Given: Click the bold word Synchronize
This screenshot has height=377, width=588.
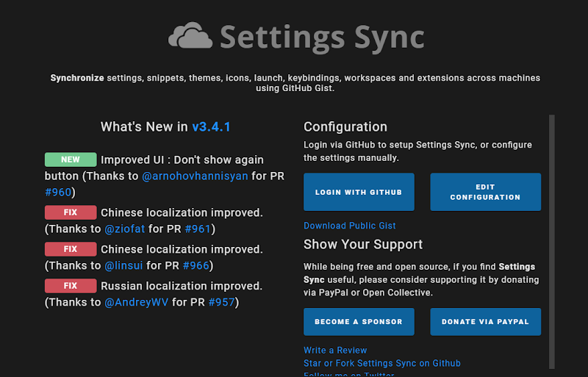Looking at the screenshot, I should pos(77,78).
